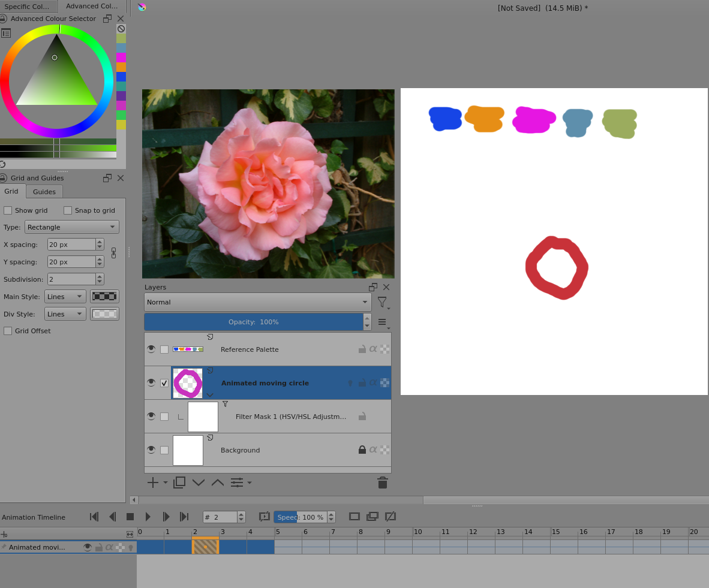The width and height of the screenshot is (709, 588).
Task: Jump to the first frame
Action: 94,517
